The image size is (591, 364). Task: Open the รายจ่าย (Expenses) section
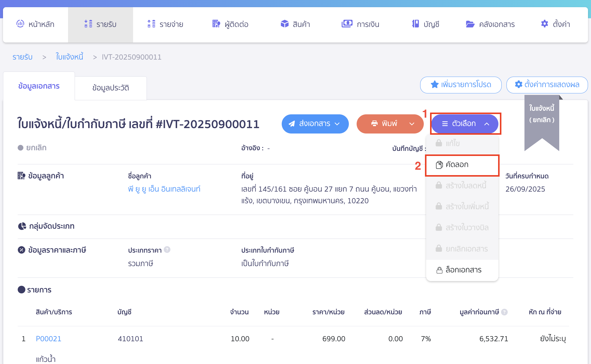pyautogui.click(x=166, y=24)
